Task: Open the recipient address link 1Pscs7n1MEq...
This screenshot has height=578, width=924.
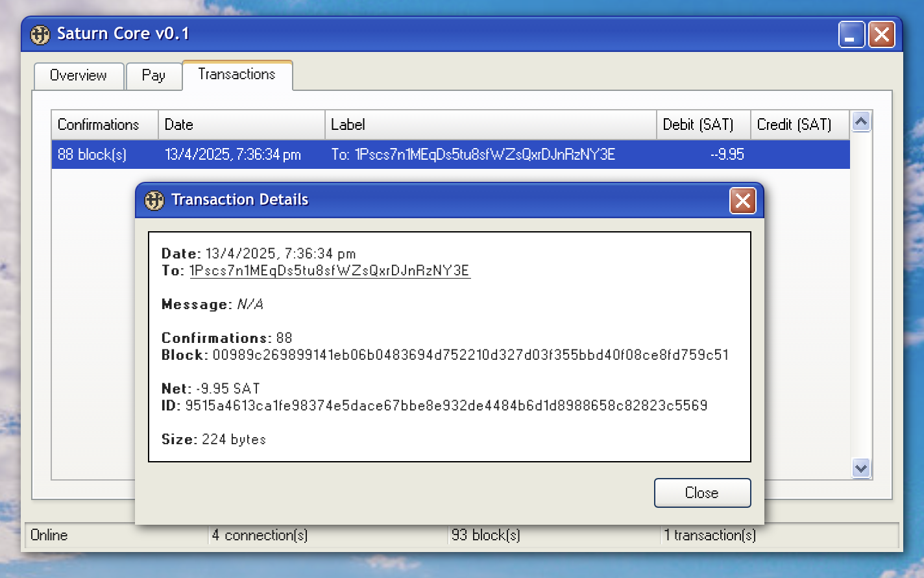Action: click(x=330, y=271)
